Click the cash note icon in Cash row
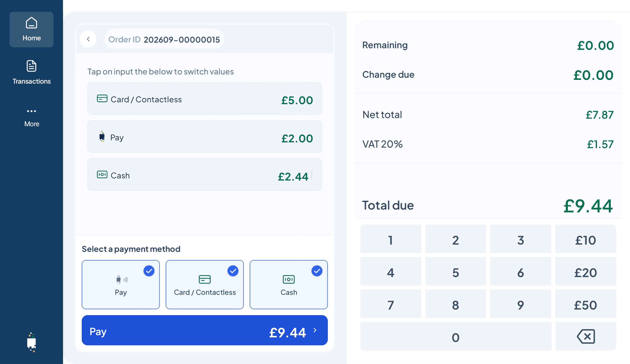The image size is (630, 364). coord(102,174)
